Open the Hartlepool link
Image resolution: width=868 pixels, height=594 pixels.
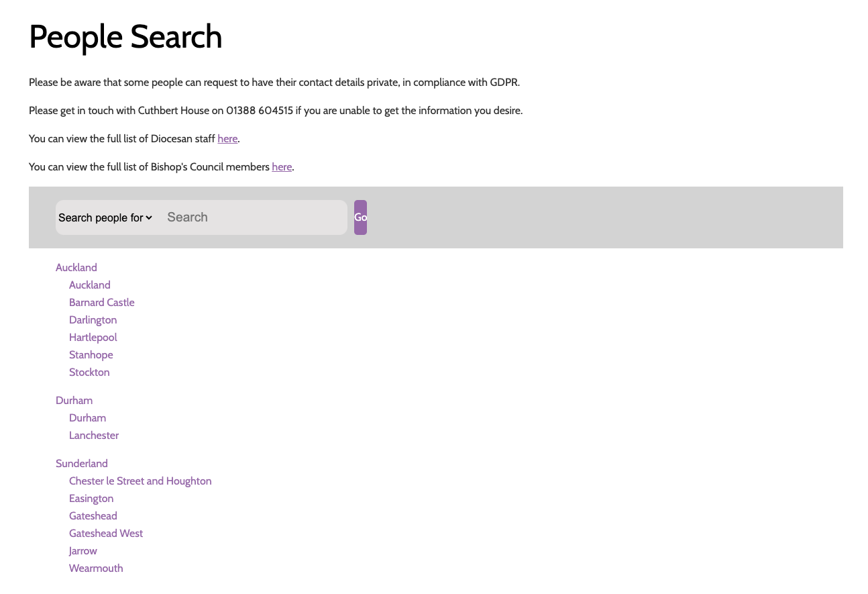(93, 338)
